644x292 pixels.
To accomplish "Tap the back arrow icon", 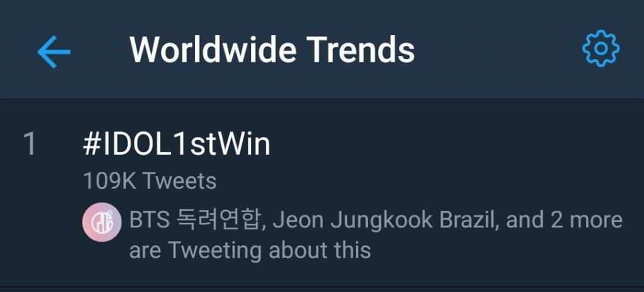I will click(53, 51).
